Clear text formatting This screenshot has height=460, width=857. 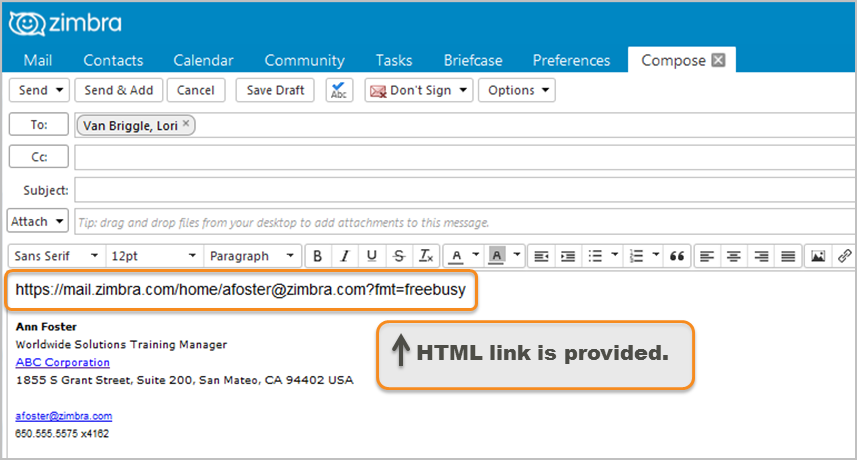pyautogui.click(x=426, y=256)
